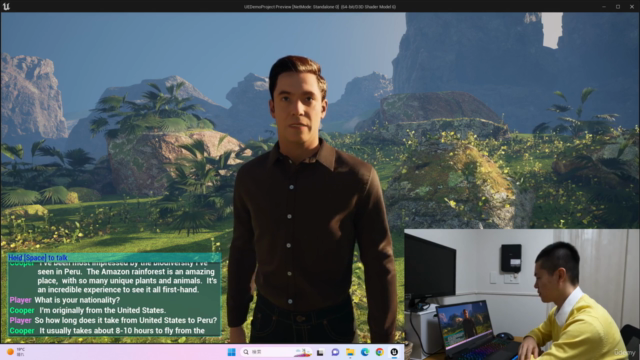Launch Microsoft Edge from the taskbar
The width and height of the screenshot is (640, 360).
[364, 352]
